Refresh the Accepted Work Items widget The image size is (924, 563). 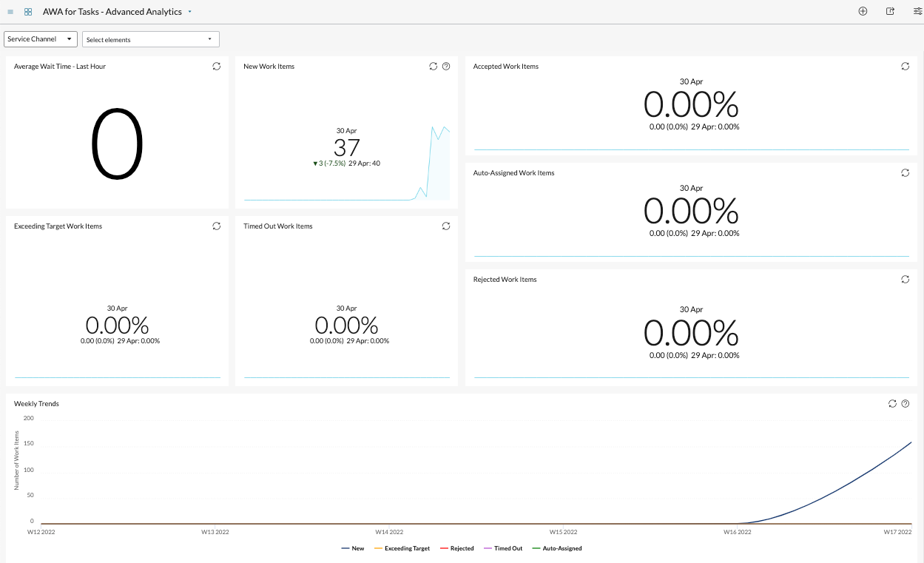905,66
